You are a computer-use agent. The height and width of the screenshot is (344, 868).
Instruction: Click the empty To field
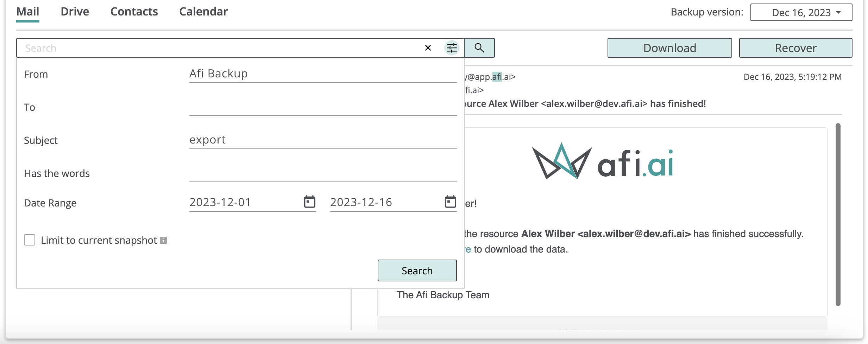click(x=323, y=107)
